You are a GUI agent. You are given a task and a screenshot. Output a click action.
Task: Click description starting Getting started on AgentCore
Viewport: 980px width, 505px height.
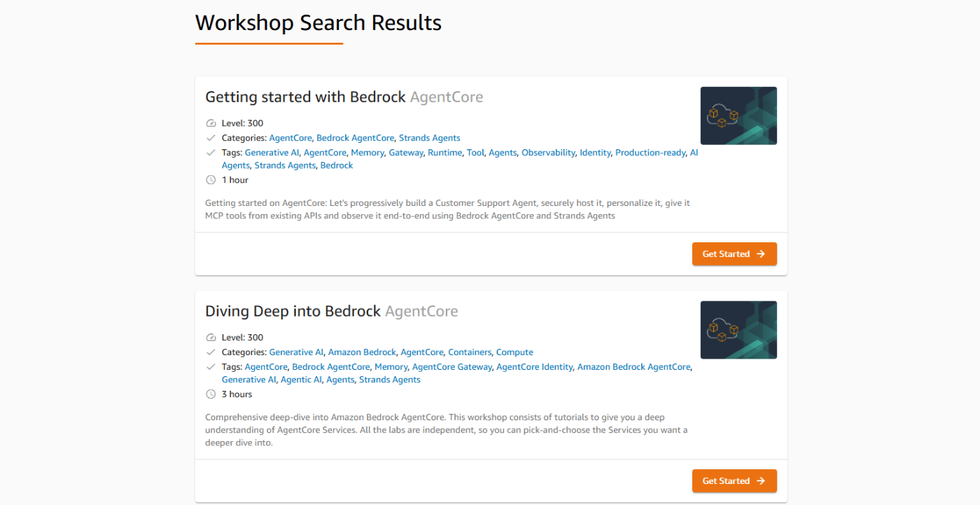(447, 209)
